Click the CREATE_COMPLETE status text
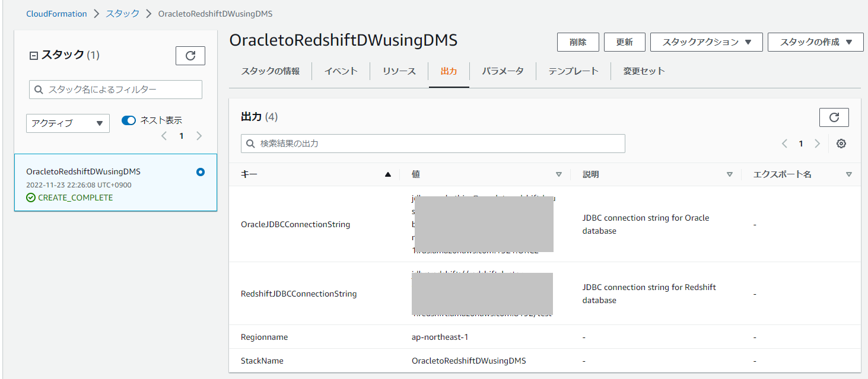Image resolution: width=868 pixels, height=379 pixels. [75, 198]
